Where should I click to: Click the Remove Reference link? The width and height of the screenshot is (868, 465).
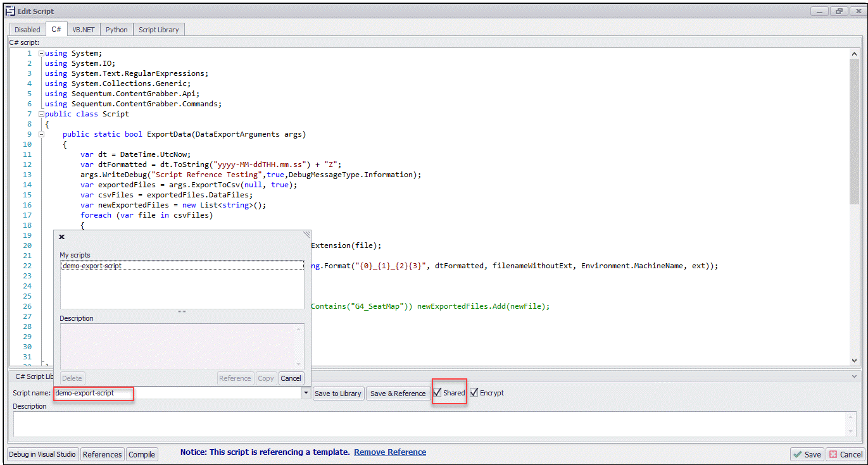390,452
